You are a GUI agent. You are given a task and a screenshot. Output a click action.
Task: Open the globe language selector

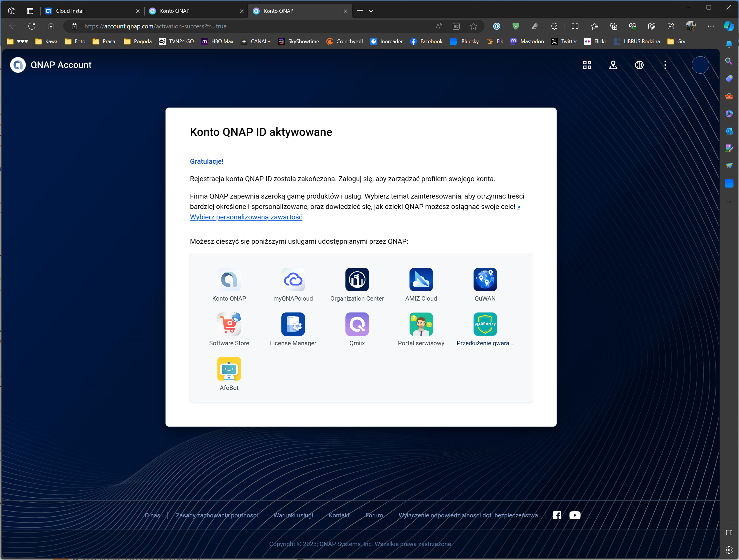(639, 65)
